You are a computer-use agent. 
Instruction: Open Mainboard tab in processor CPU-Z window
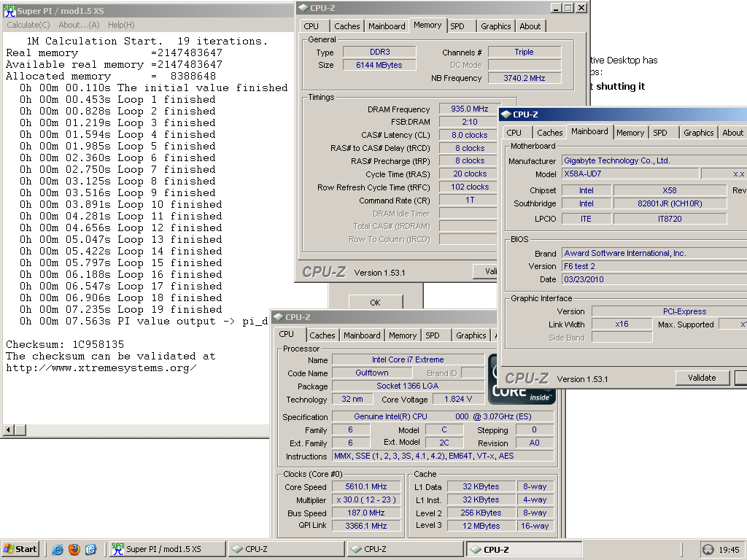click(x=362, y=335)
